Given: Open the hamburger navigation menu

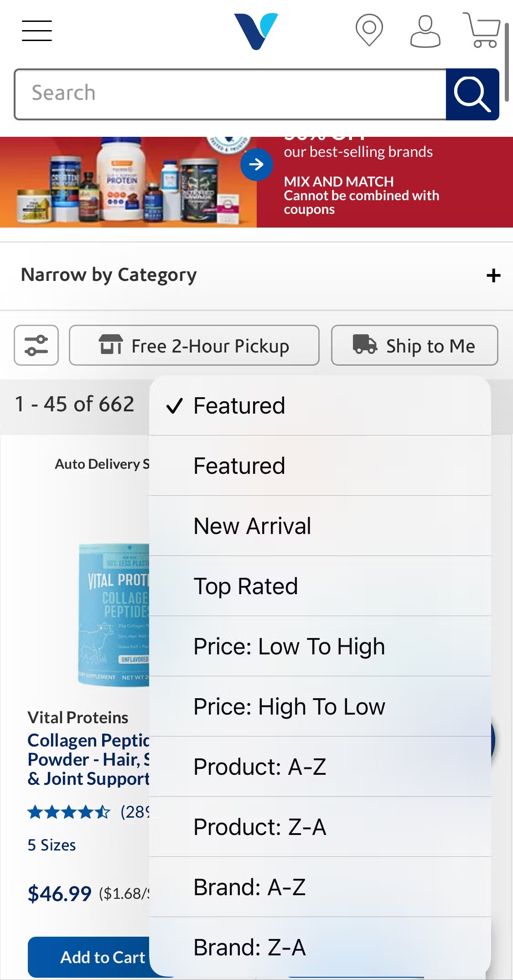Looking at the screenshot, I should click(x=37, y=31).
